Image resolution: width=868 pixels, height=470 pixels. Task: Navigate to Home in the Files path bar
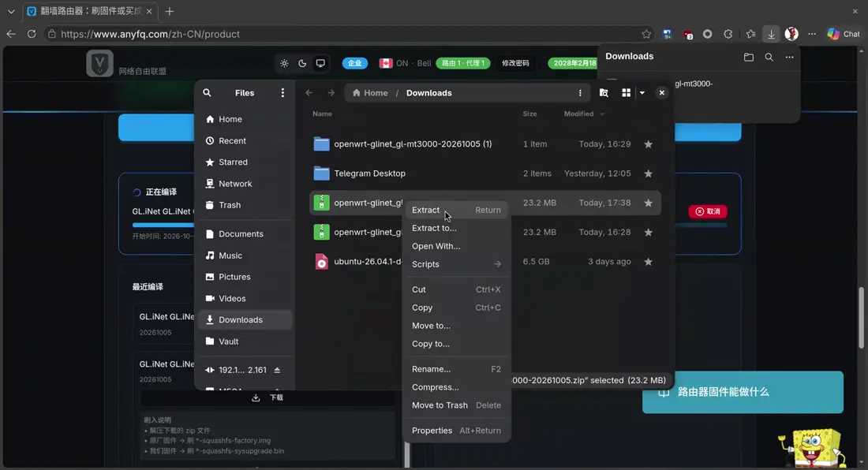[370, 93]
